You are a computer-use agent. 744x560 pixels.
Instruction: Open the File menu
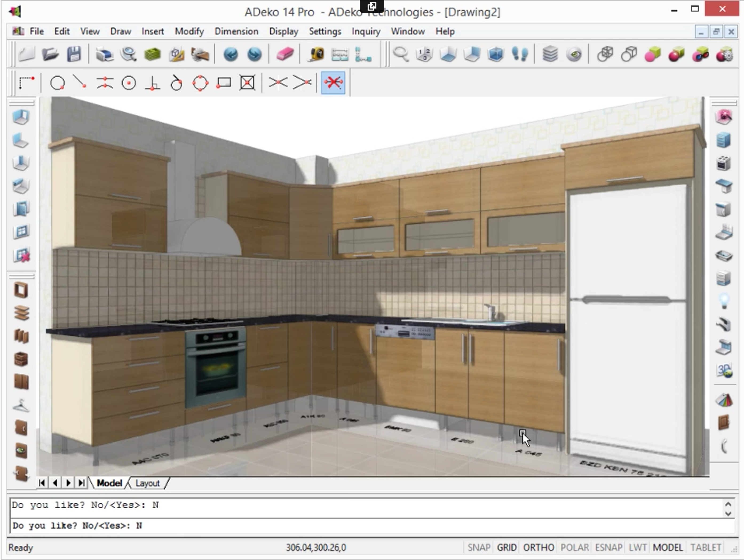tap(37, 31)
